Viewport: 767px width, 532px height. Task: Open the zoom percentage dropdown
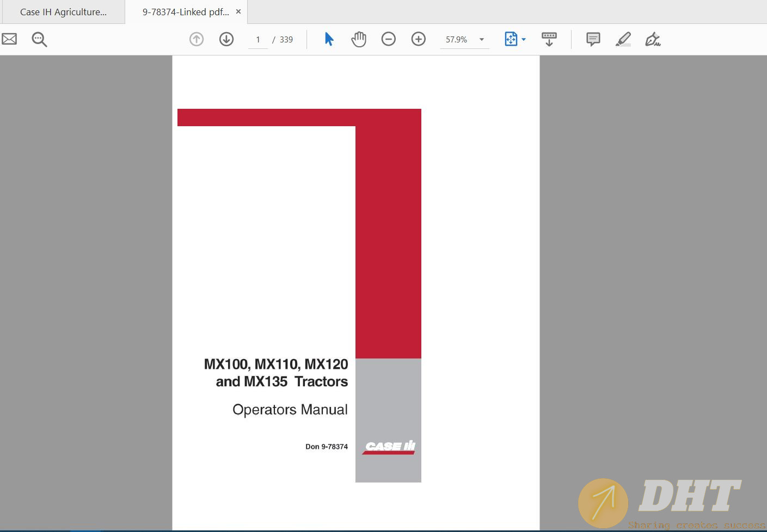481,39
